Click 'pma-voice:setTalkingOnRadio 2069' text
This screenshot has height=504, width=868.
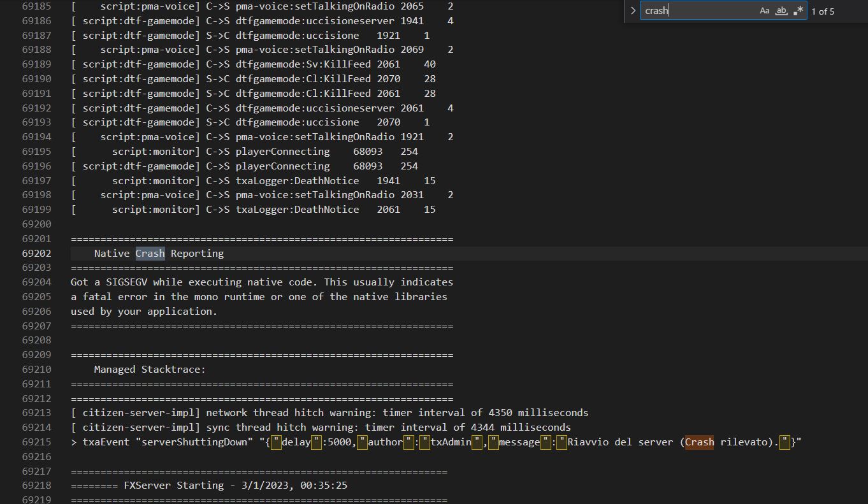pos(329,50)
